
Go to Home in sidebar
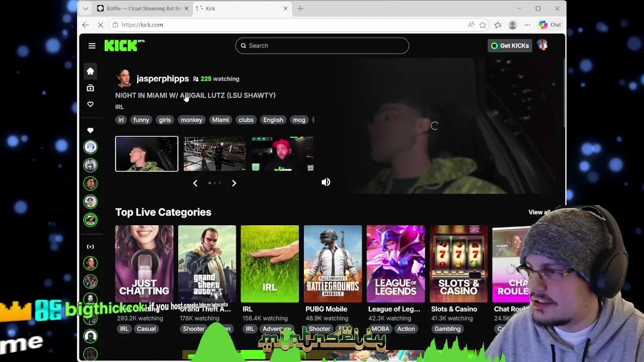point(91,71)
